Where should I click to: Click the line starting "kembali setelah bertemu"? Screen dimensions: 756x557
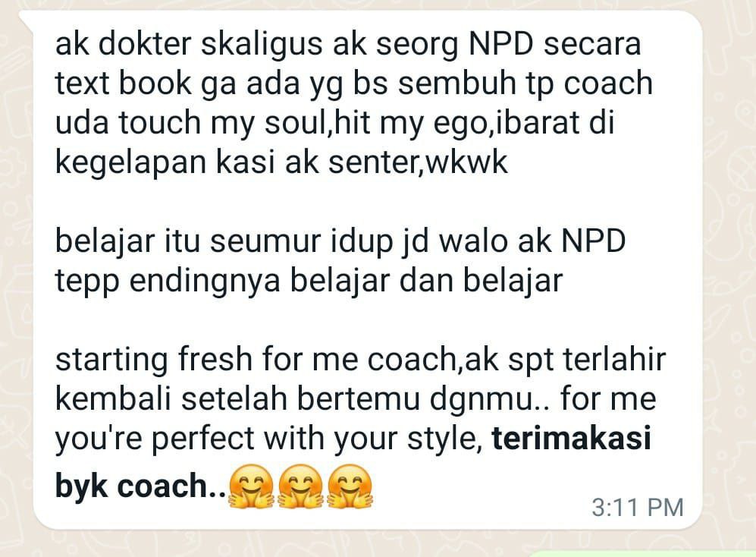[356, 400]
